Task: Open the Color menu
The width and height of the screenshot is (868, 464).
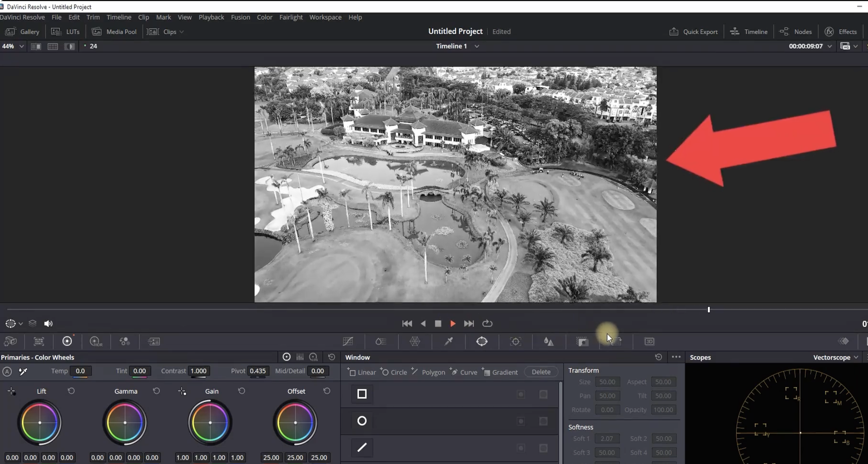Action: [265, 17]
